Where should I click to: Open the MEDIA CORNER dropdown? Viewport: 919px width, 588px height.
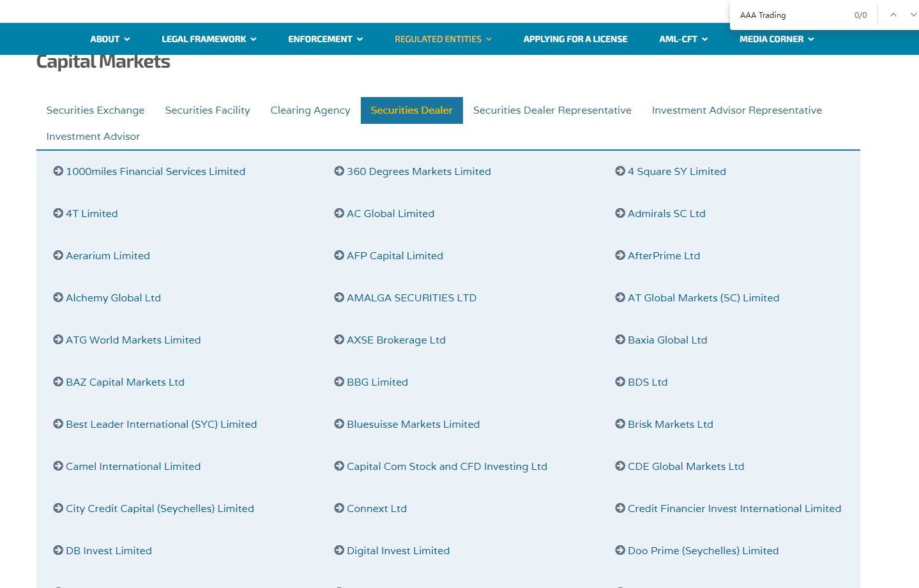click(x=777, y=39)
